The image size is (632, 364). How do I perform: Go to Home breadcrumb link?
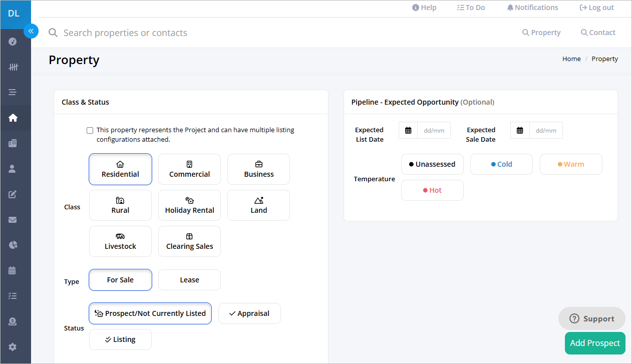pyautogui.click(x=571, y=59)
